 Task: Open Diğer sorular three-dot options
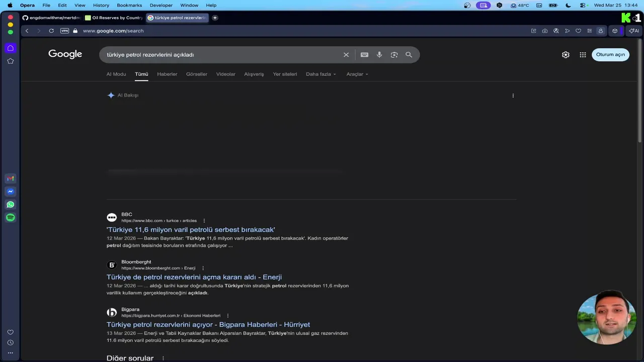(x=163, y=358)
